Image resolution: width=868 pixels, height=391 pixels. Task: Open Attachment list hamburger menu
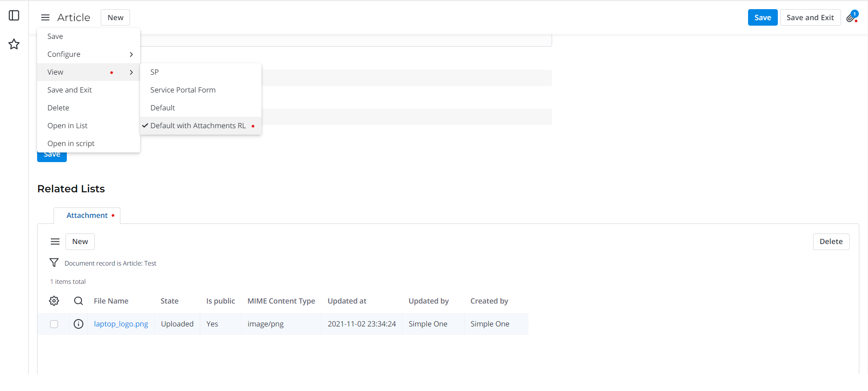(x=55, y=242)
